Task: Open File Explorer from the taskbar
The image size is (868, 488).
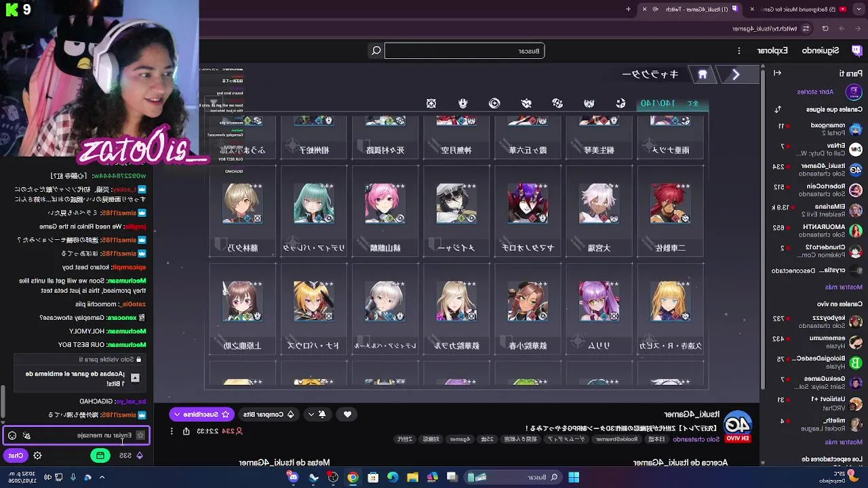Action: (412, 477)
